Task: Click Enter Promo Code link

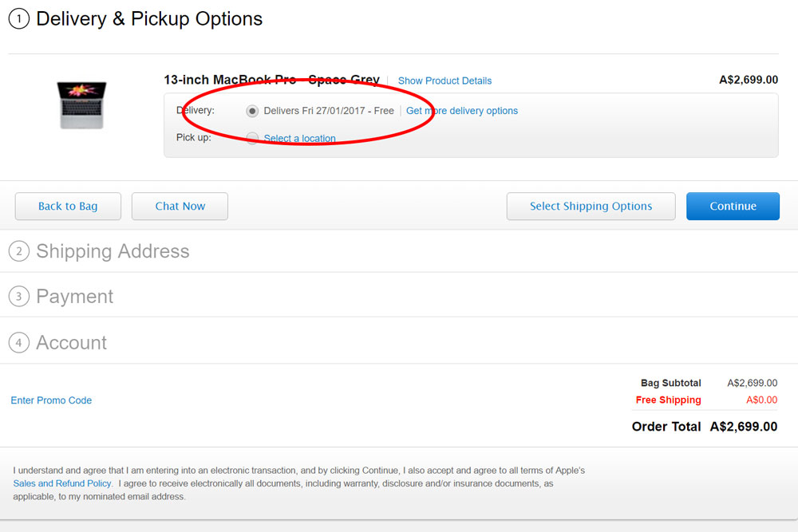Action: [51, 400]
